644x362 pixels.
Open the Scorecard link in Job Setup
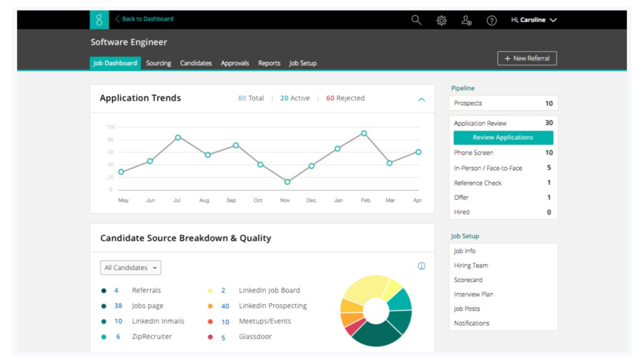point(469,280)
